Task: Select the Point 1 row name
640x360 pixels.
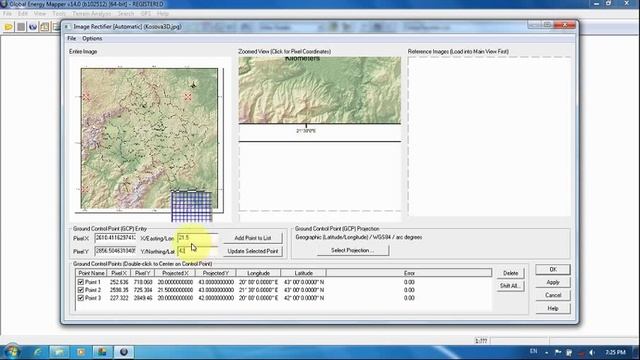Action: [x=93, y=282]
